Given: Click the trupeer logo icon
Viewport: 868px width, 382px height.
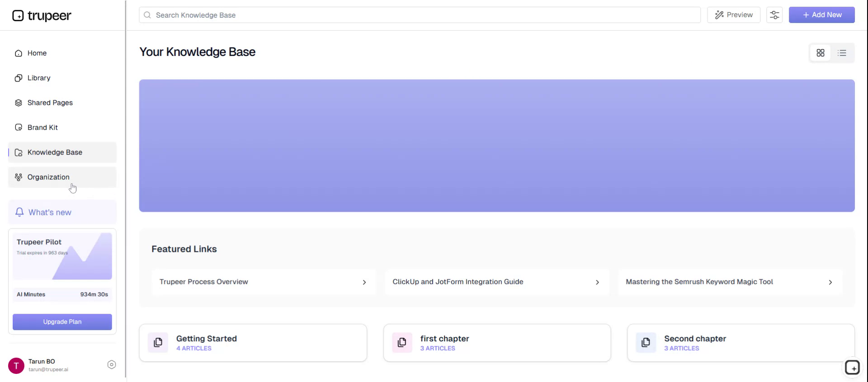Looking at the screenshot, I should pos(18,16).
